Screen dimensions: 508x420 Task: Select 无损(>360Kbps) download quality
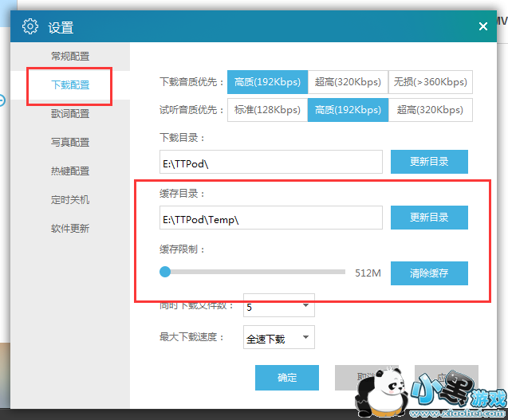431,82
